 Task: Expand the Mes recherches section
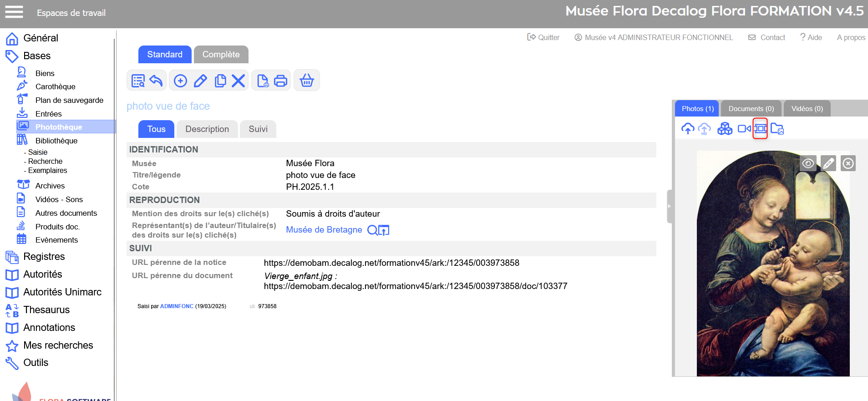[58, 345]
